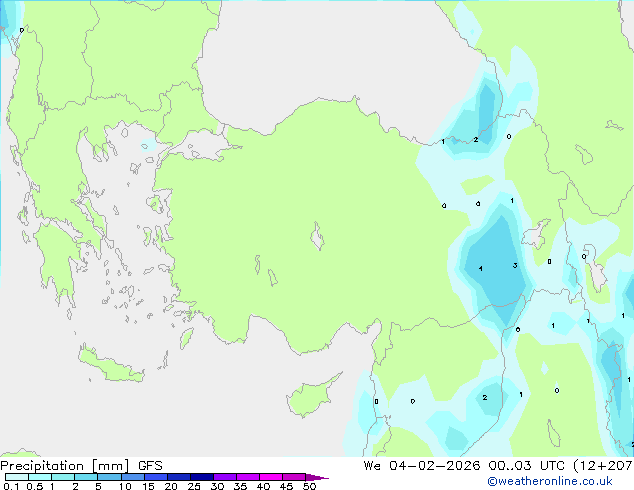Open the weatheronline.co.uk copyright link
The image size is (634, 490).
pos(549,481)
